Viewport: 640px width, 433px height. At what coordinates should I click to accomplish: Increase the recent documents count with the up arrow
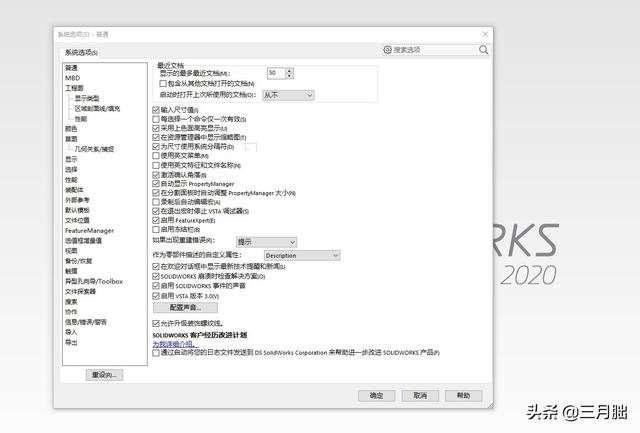[289, 71]
